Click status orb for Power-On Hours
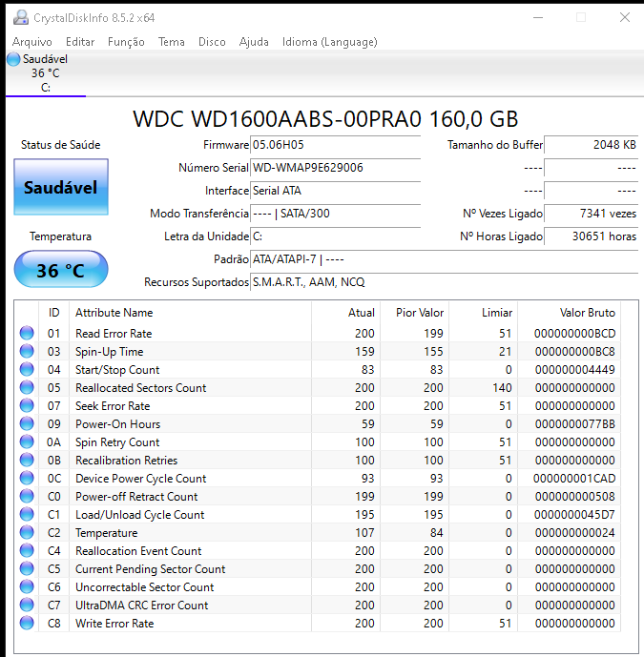 27,423
